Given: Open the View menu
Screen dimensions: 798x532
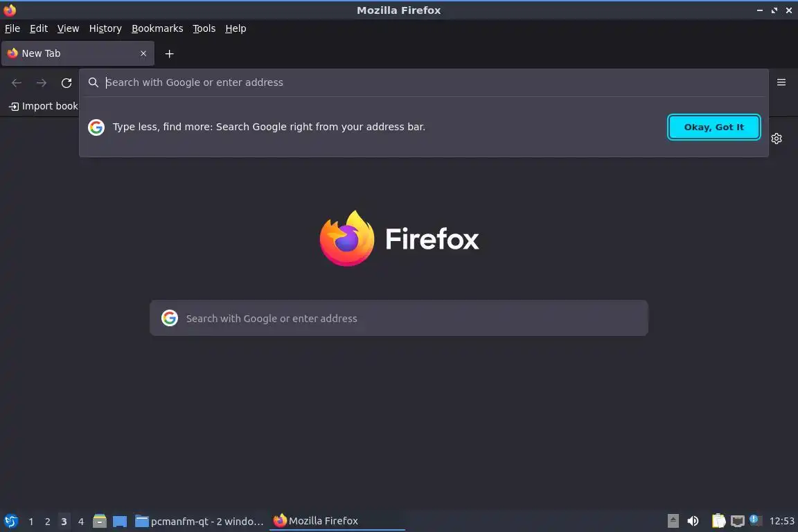Looking at the screenshot, I should pyautogui.click(x=68, y=28).
